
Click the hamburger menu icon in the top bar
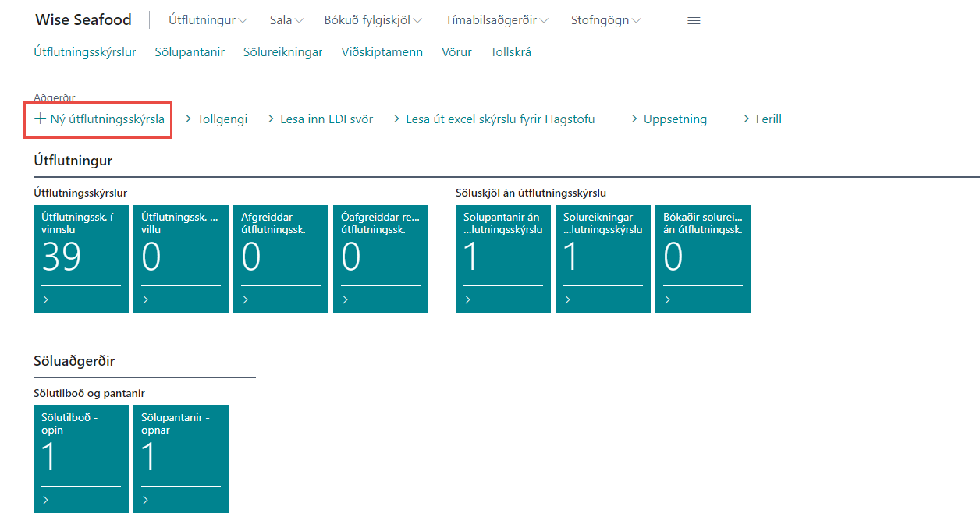pos(693,21)
